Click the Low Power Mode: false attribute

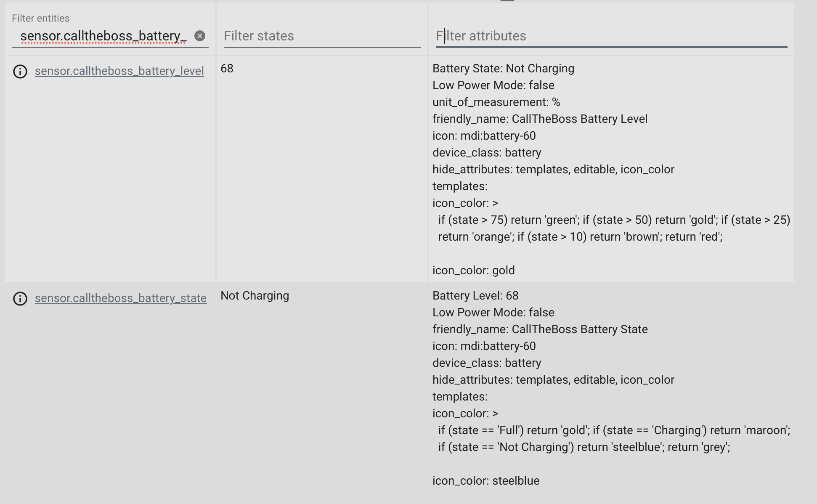coord(493,85)
